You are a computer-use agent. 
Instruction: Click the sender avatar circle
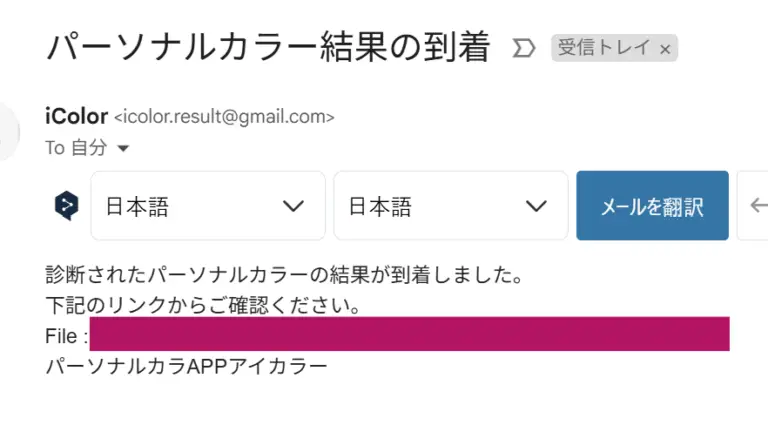[x=8, y=132]
